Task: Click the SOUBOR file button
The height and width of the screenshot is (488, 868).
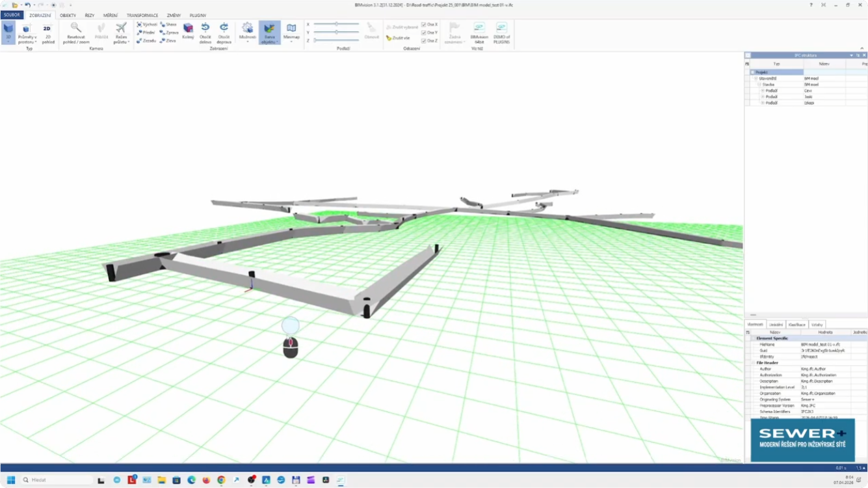Action: click(x=12, y=15)
